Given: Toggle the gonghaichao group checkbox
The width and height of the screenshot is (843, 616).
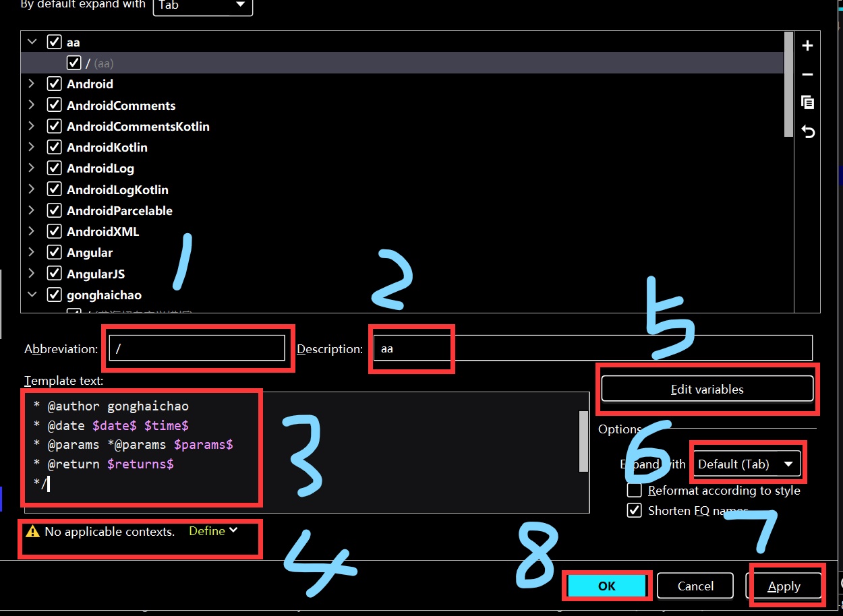Looking at the screenshot, I should coord(54,295).
